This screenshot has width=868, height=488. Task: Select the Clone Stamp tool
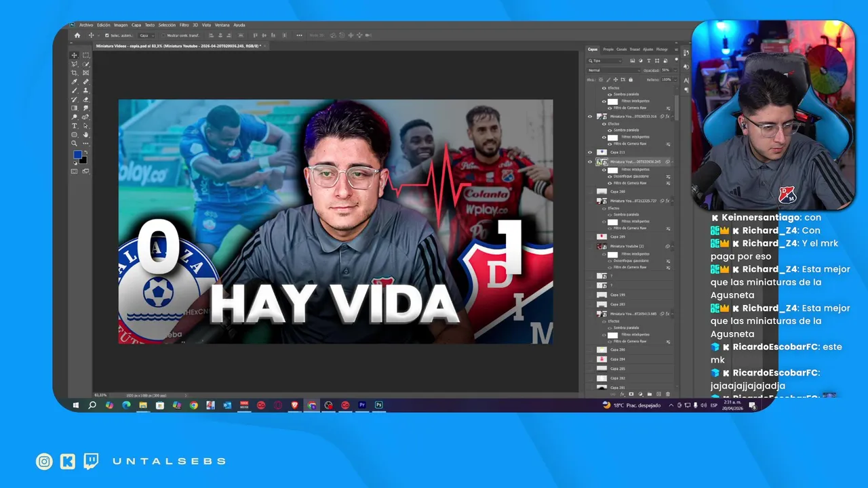pyautogui.click(x=85, y=90)
